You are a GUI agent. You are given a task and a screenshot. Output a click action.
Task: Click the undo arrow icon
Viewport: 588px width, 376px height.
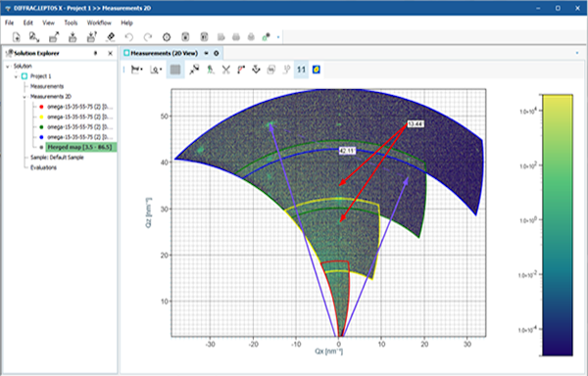click(129, 36)
